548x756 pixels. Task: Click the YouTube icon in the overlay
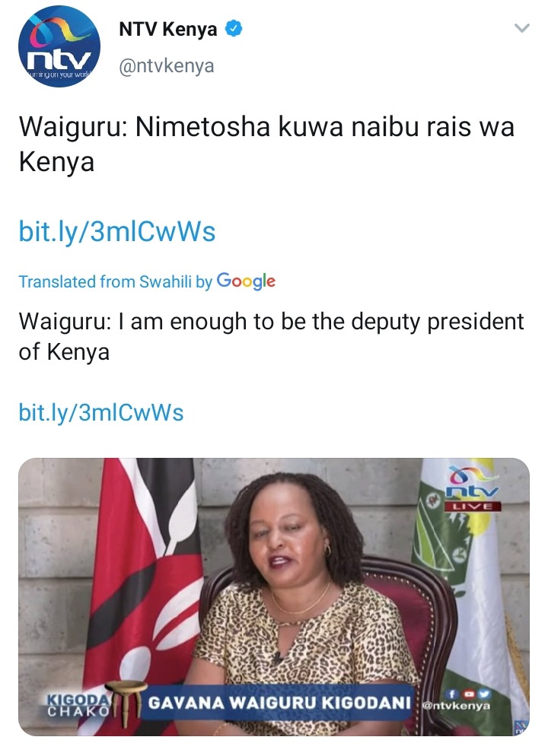pyautogui.click(x=468, y=694)
